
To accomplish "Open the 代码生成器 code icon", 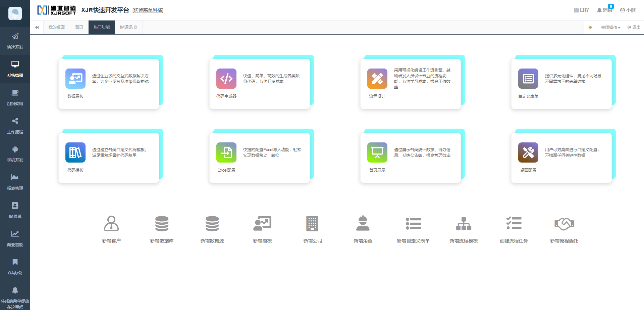I will click(226, 79).
